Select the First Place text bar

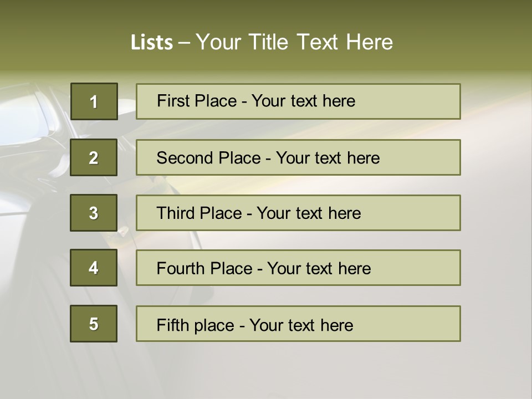(298, 101)
